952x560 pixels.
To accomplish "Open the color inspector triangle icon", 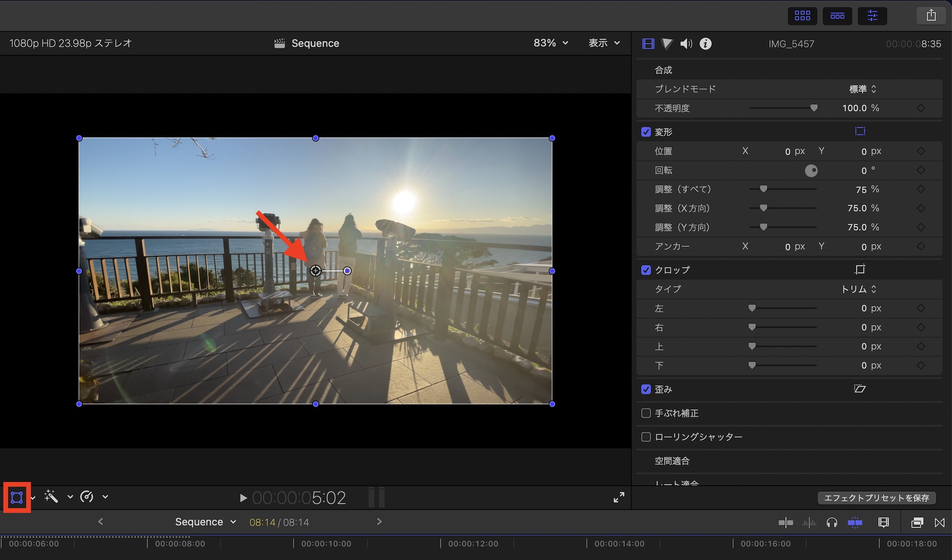I will (667, 44).
